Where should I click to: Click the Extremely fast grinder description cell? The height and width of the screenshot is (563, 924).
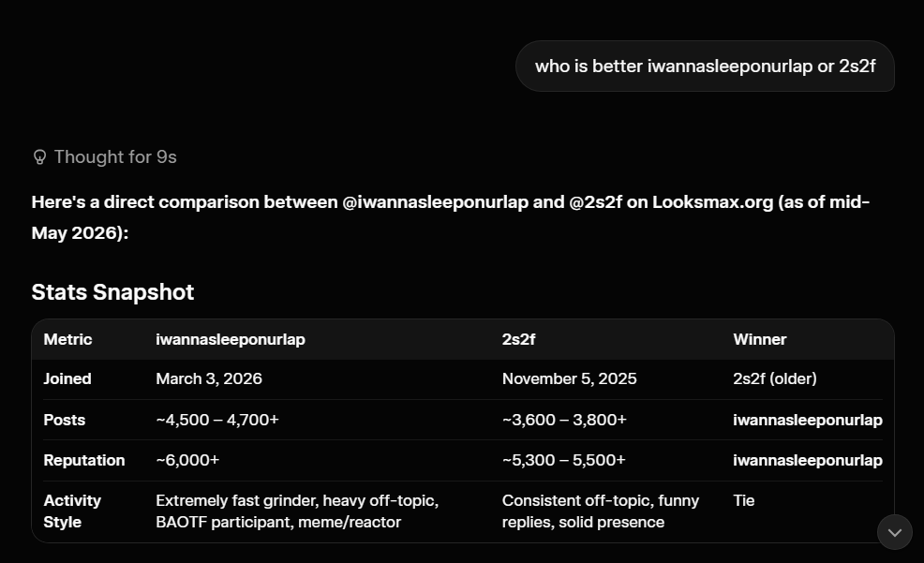pyautogui.click(x=297, y=511)
